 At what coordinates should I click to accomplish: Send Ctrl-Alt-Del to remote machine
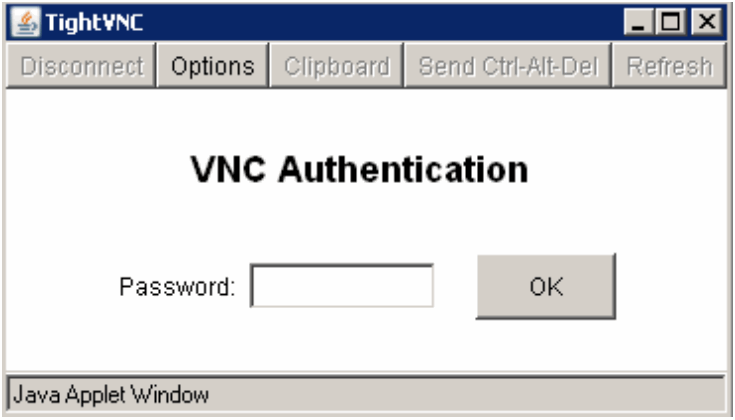click(508, 67)
